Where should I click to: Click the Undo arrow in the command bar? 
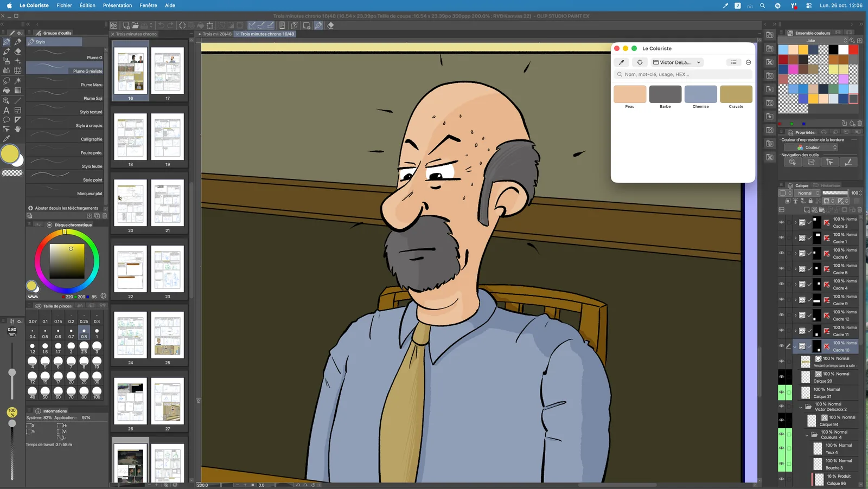coord(161,25)
